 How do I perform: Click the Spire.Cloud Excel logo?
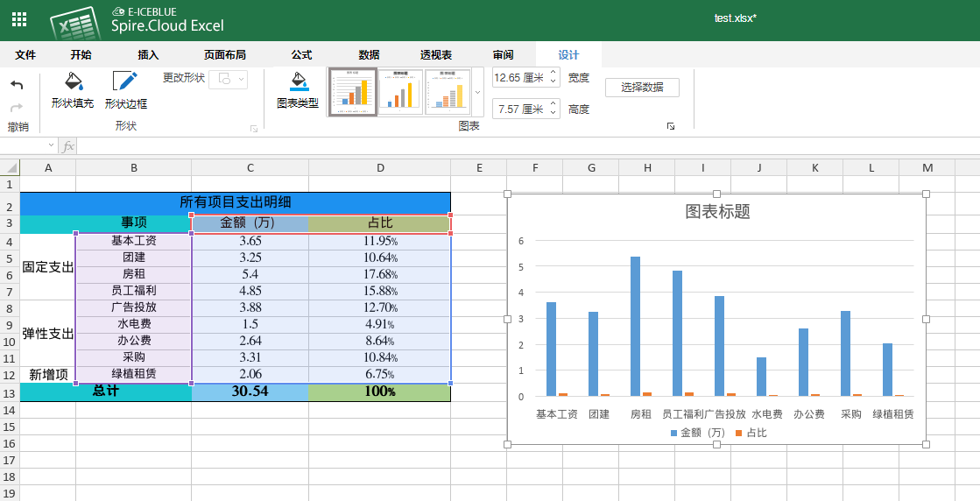point(137,21)
